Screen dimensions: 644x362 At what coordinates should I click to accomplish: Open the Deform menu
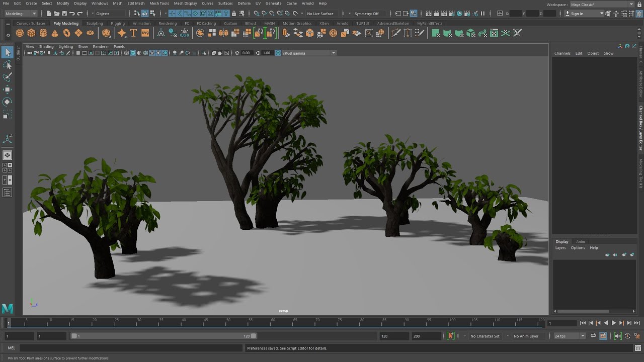click(244, 3)
